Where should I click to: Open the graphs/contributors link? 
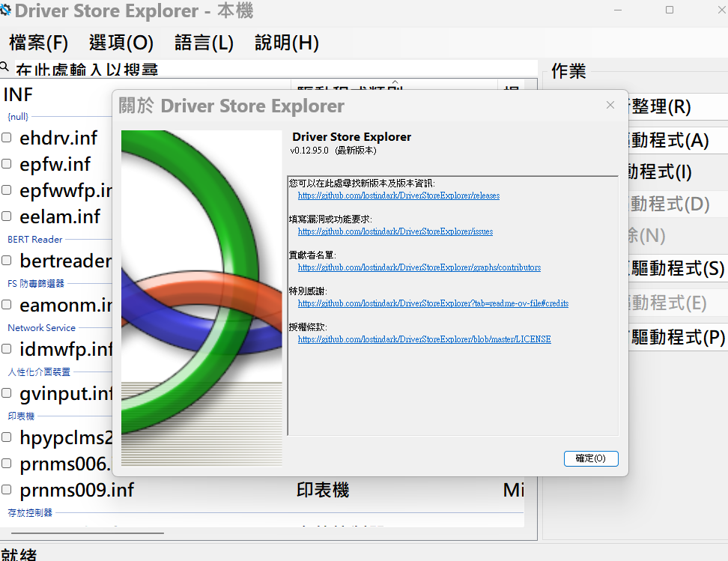pos(419,267)
